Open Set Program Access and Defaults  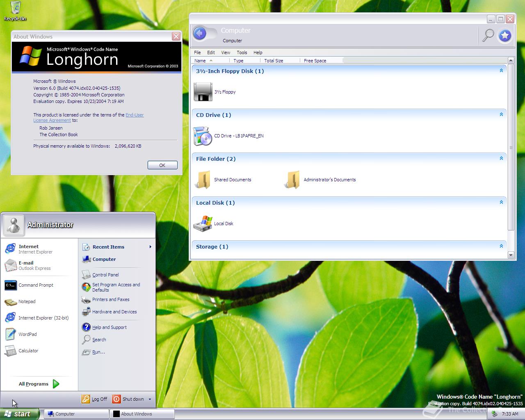click(117, 287)
